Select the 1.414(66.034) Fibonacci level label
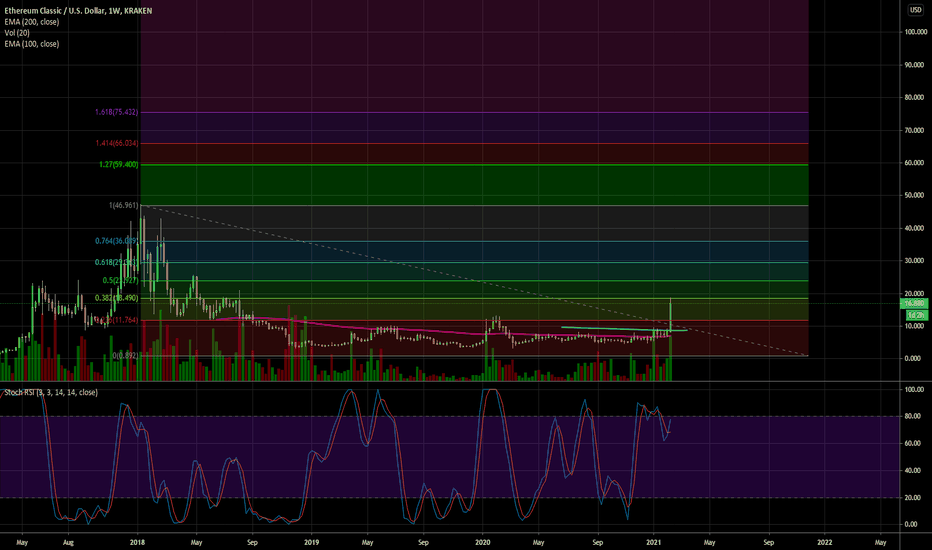The width and height of the screenshot is (932, 550). pos(116,143)
